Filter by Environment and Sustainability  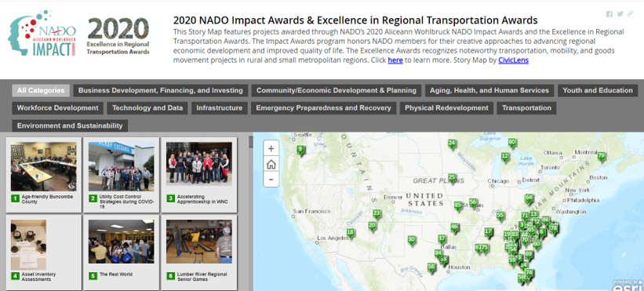[x=70, y=125]
